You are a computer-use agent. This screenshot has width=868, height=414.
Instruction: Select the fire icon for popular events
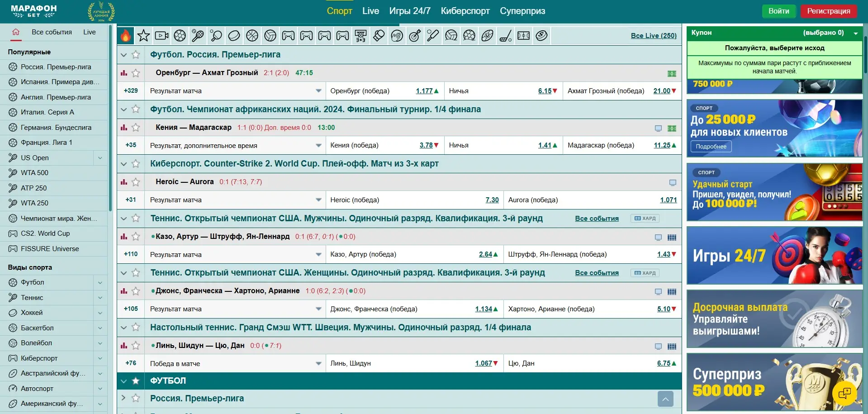[126, 35]
